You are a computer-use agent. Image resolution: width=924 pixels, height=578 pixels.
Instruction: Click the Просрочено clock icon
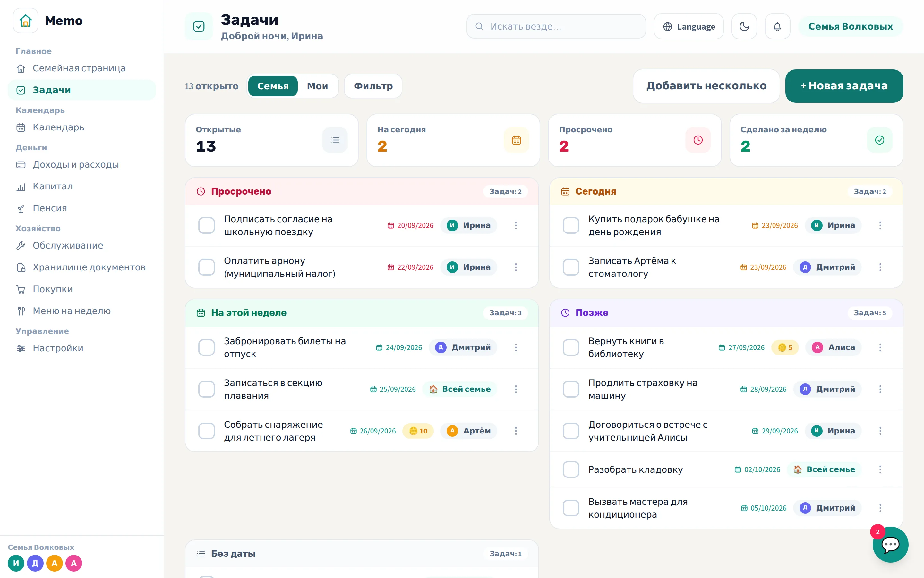pyautogui.click(x=698, y=140)
